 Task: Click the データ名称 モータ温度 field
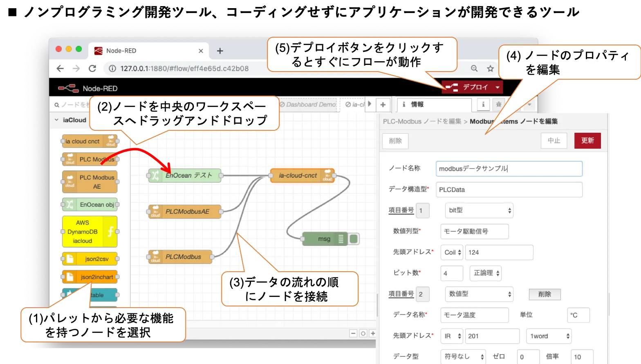tap(475, 315)
